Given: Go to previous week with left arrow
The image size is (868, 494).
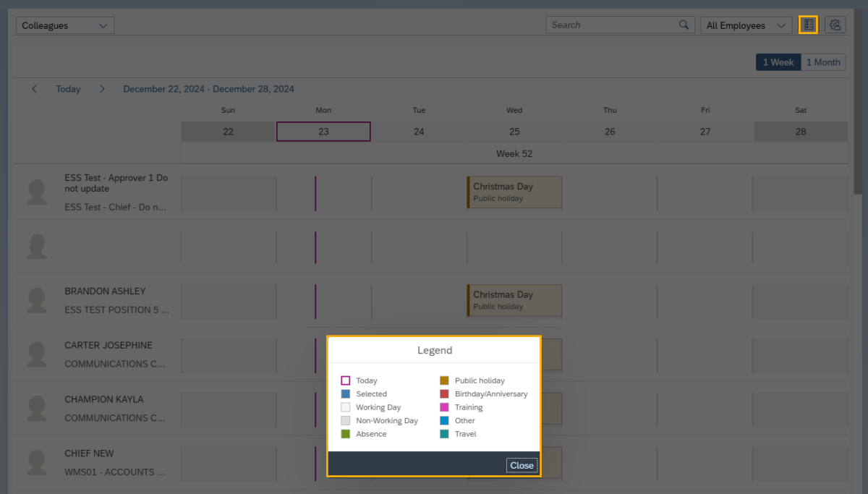Looking at the screenshot, I should pos(34,89).
